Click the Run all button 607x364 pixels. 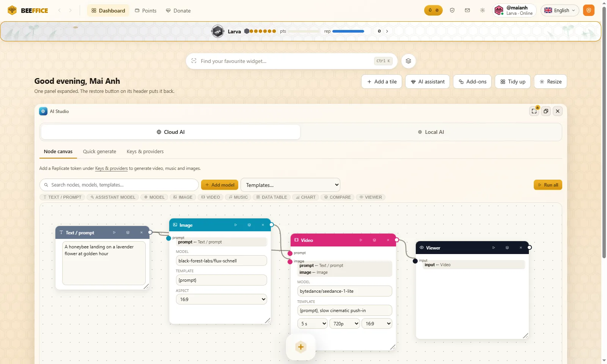pos(548,185)
